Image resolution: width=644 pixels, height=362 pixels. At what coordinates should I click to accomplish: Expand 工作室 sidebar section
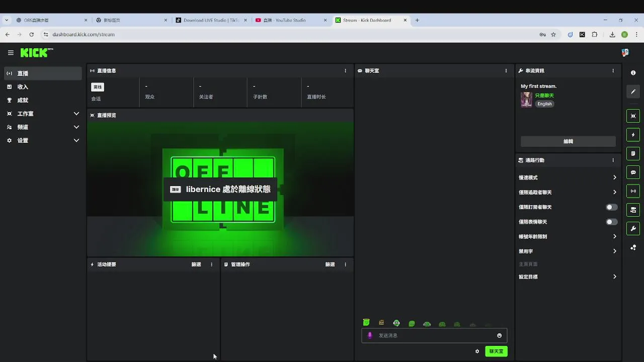coord(43,114)
